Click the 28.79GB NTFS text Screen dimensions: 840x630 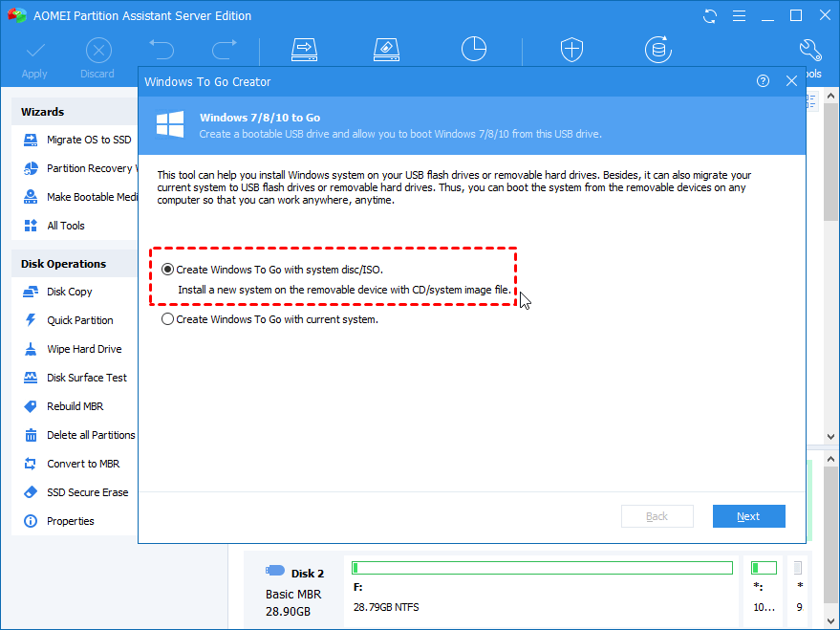pyautogui.click(x=386, y=607)
